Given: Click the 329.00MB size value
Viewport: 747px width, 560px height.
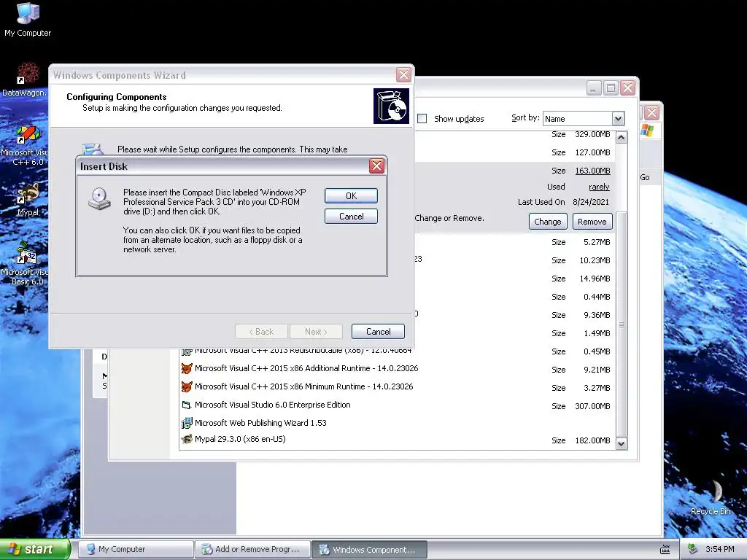Looking at the screenshot, I should [x=592, y=134].
